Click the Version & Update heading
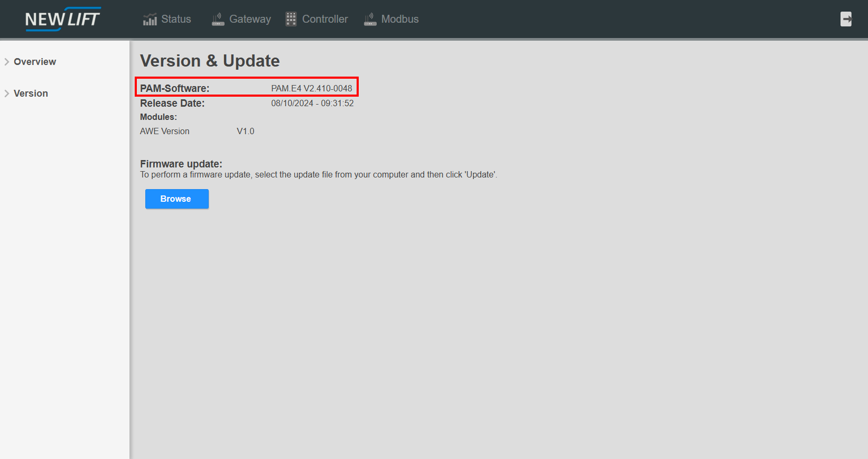868x459 pixels. point(210,61)
